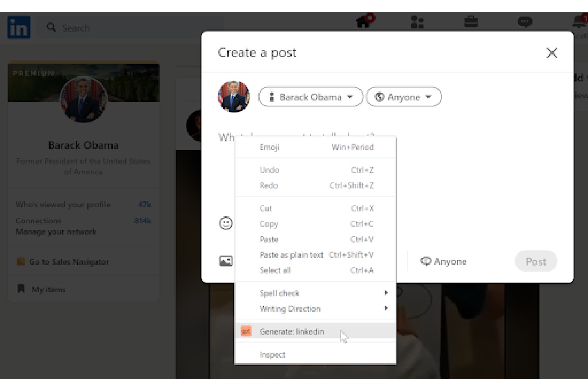Image resolution: width=588 pixels, height=392 pixels.
Task: Click the disabled Post button
Action: click(x=535, y=261)
